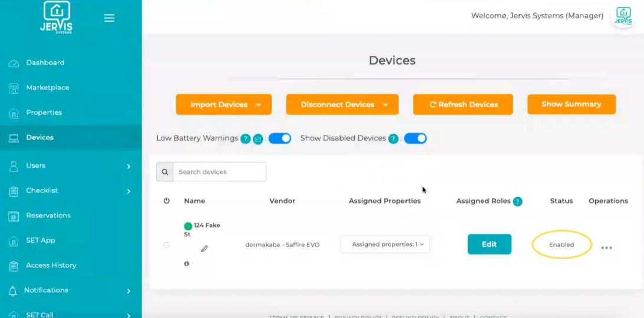Click the Refresh Devices button

coord(463,105)
